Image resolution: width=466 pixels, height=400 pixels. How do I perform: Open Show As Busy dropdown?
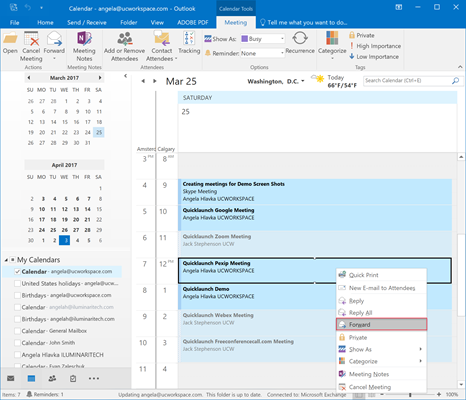[x=282, y=39]
